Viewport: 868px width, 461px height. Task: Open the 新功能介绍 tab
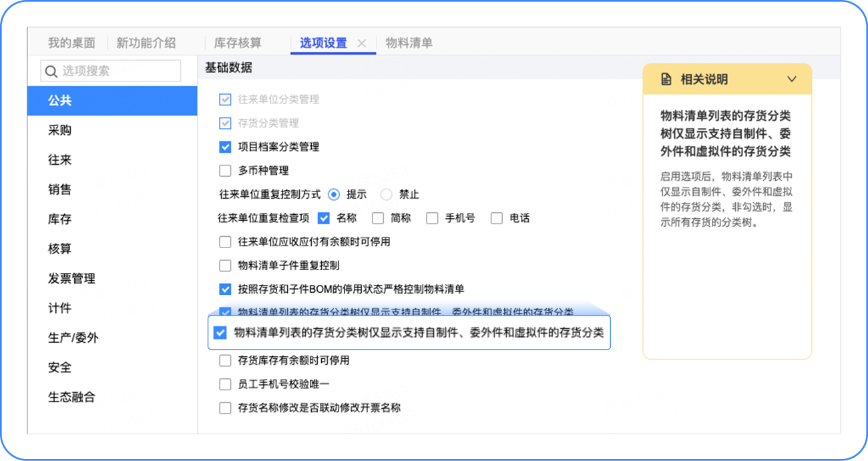[146, 43]
